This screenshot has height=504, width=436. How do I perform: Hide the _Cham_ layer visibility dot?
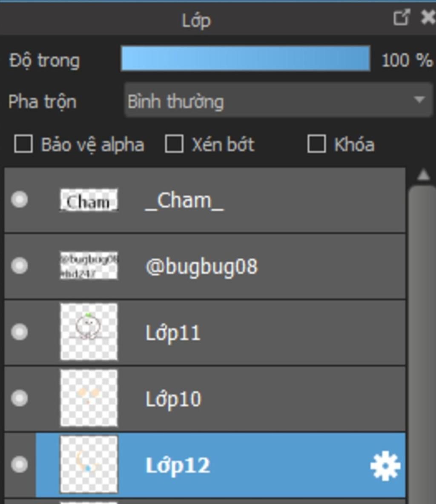20,200
